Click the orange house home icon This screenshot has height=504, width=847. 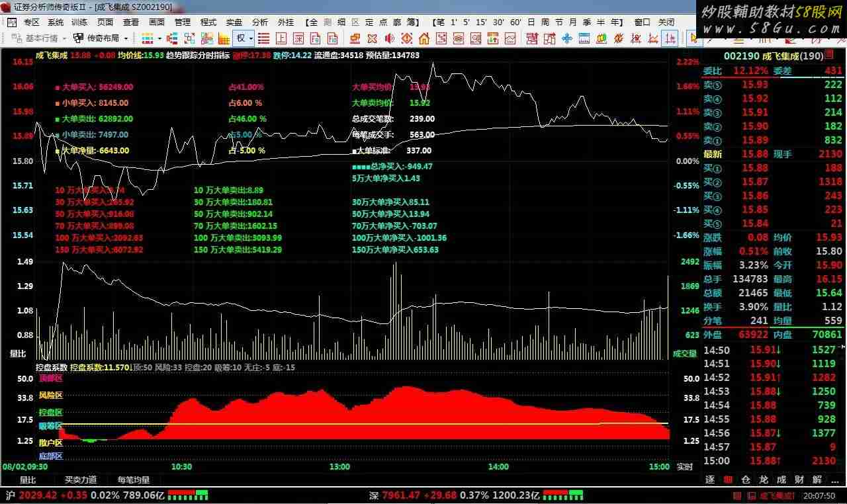pyautogui.click(x=425, y=38)
